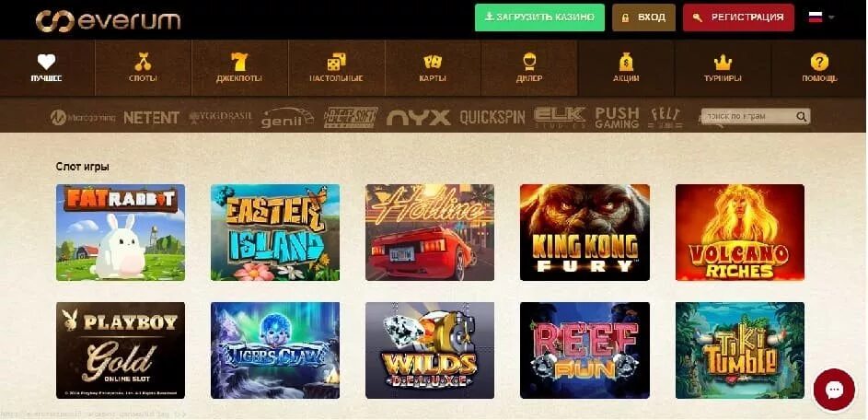868x420 pixels.
Task: Open the cards games category icon
Action: click(x=433, y=62)
